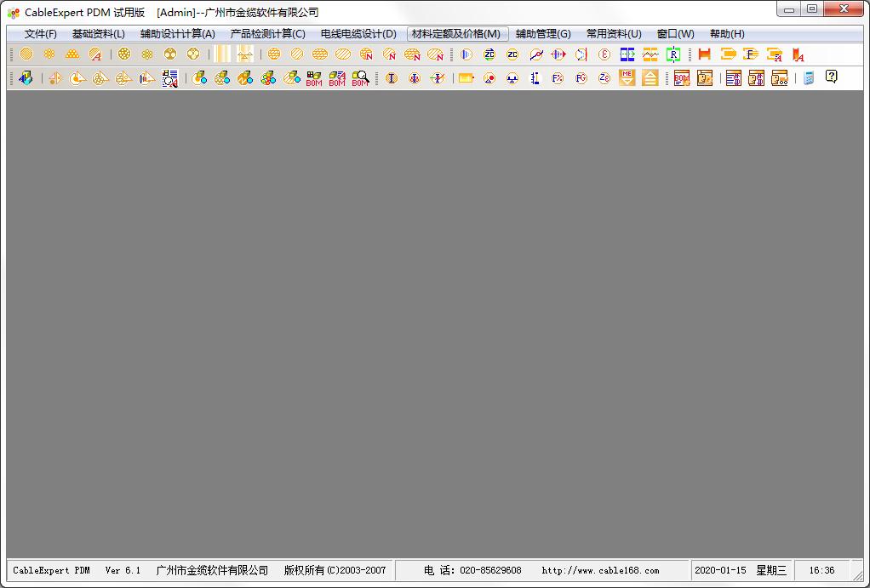This screenshot has width=870, height=588.
Task: Launch the calculator icon in toolbar
Action: (x=809, y=78)
